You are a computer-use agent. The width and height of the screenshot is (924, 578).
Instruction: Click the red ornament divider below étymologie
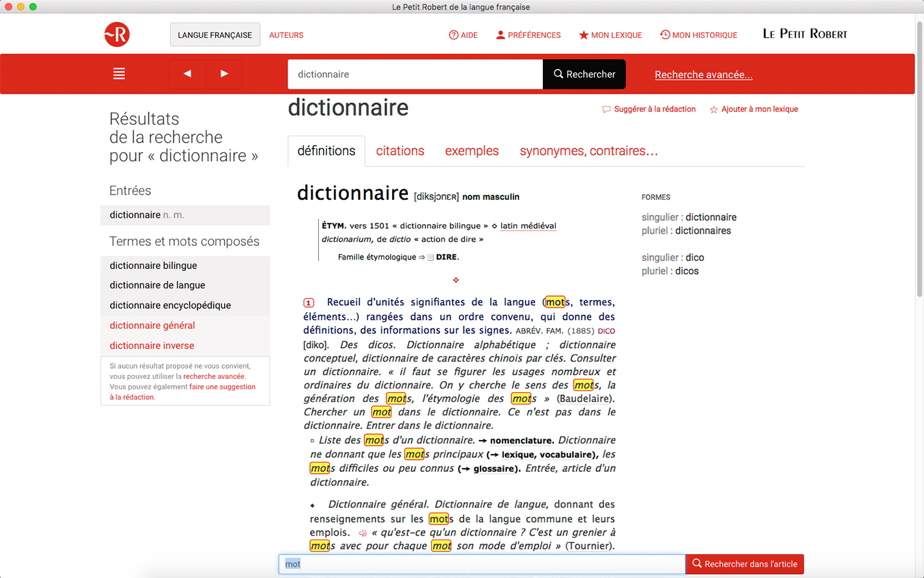coord(456,280)
